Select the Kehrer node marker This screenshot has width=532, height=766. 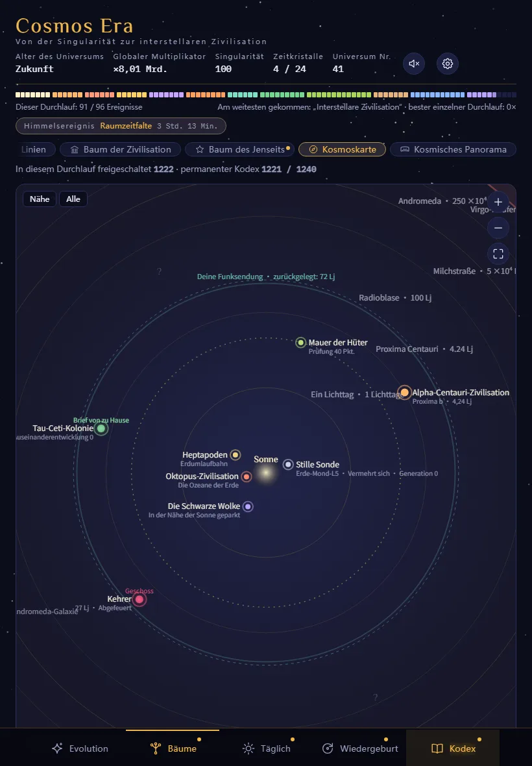139,599
